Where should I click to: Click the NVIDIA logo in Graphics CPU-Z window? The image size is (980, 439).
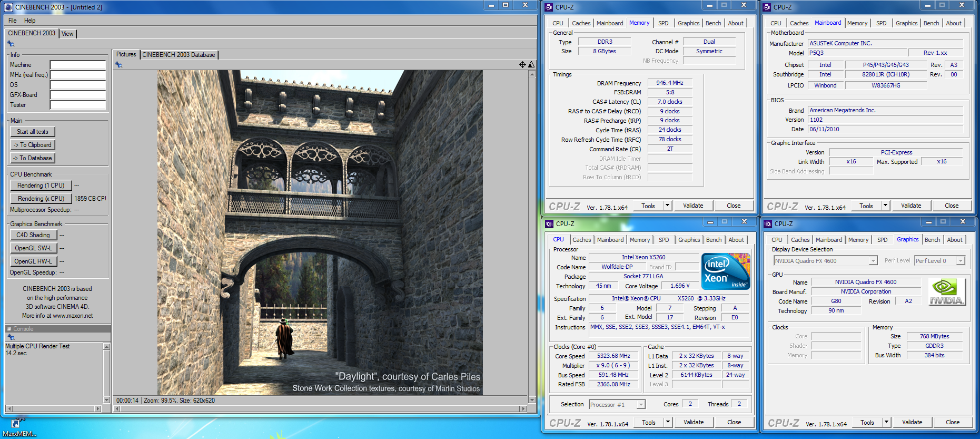click(947, 292)
